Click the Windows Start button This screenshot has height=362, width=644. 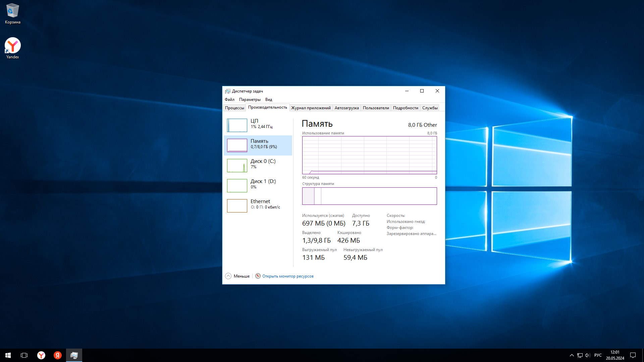[x=8, y=355]
